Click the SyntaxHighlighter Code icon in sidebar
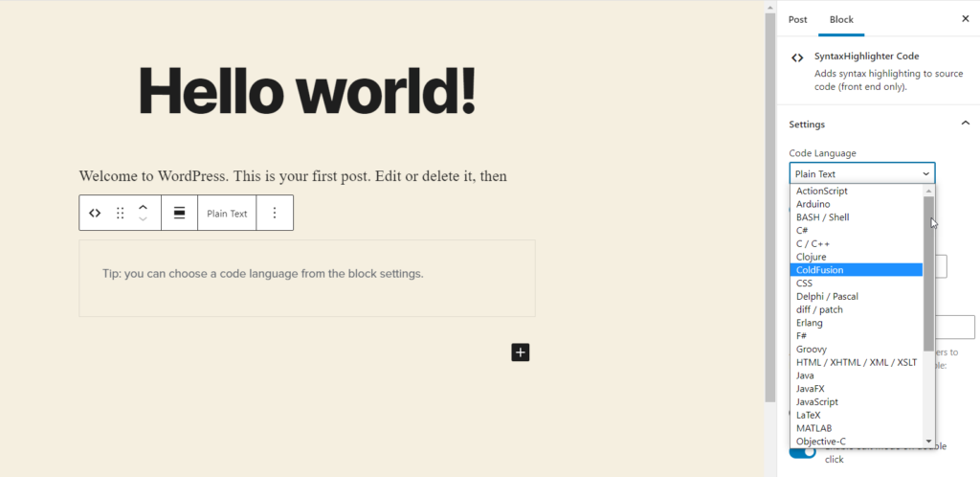 click(x=797, y=57)
